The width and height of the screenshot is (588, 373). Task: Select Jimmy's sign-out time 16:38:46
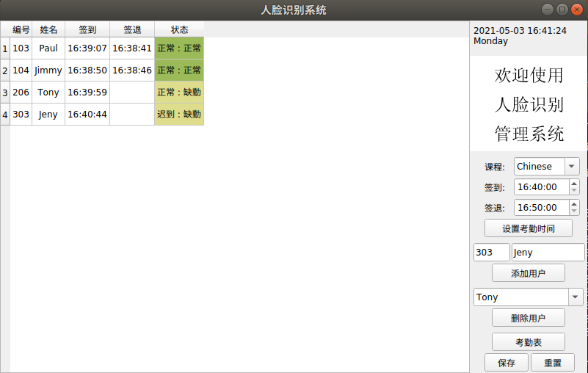(132, 70)
